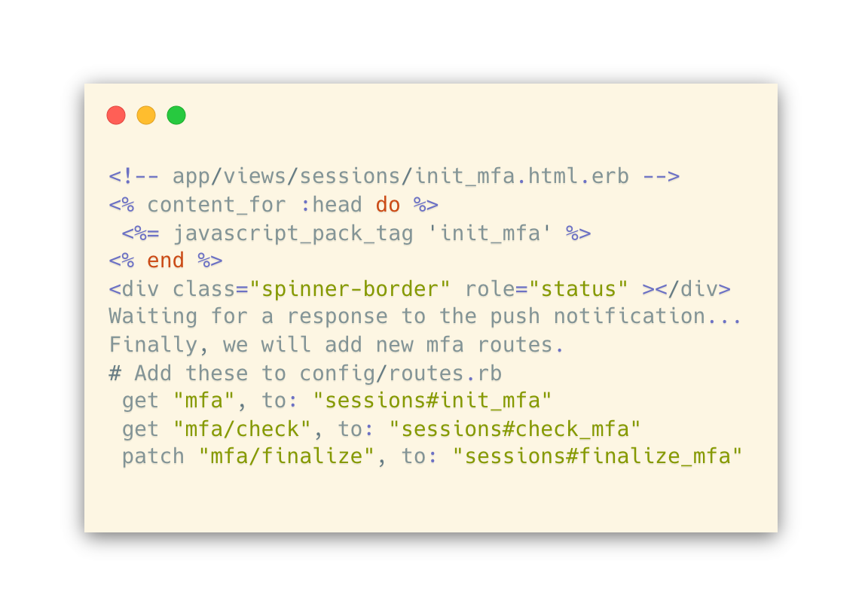Viewport: 862px width, 616px height.
Task: Click the red 'end' keyword
Action: (166, 261)
